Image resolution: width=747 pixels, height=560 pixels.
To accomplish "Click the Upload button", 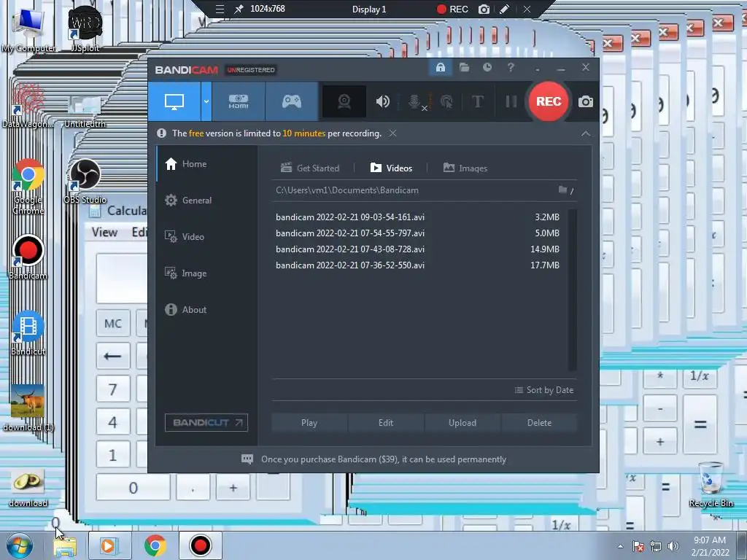I will pyautogui.click(x=462, y=423).
